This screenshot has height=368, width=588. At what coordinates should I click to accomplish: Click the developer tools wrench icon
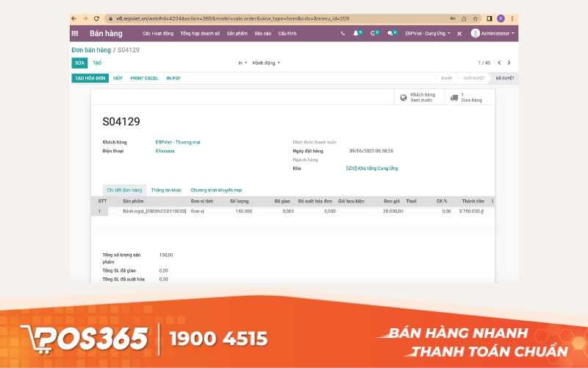click(459, 33)
